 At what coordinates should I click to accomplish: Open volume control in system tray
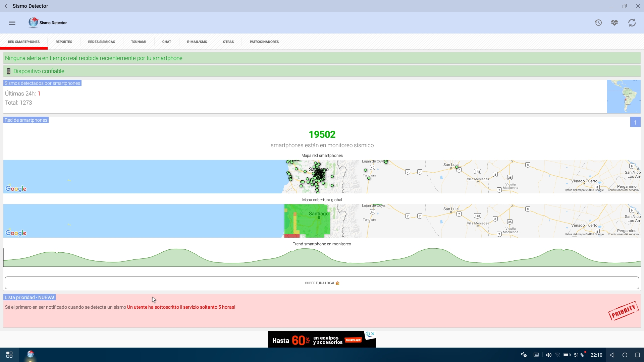[x=548, y=355]
